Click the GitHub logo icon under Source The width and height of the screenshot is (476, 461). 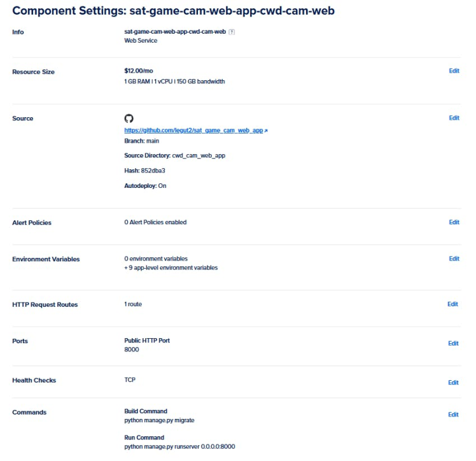click(x=129, y=118)
